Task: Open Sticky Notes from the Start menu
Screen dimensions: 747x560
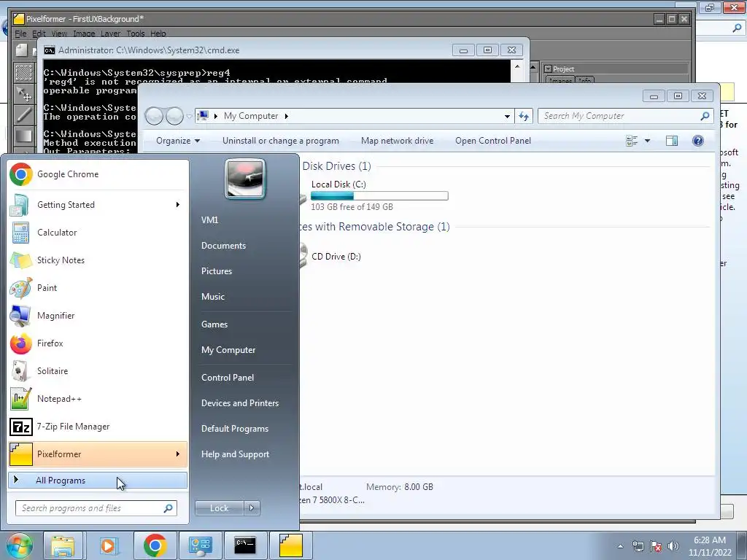Action: [x=98, y=260]
